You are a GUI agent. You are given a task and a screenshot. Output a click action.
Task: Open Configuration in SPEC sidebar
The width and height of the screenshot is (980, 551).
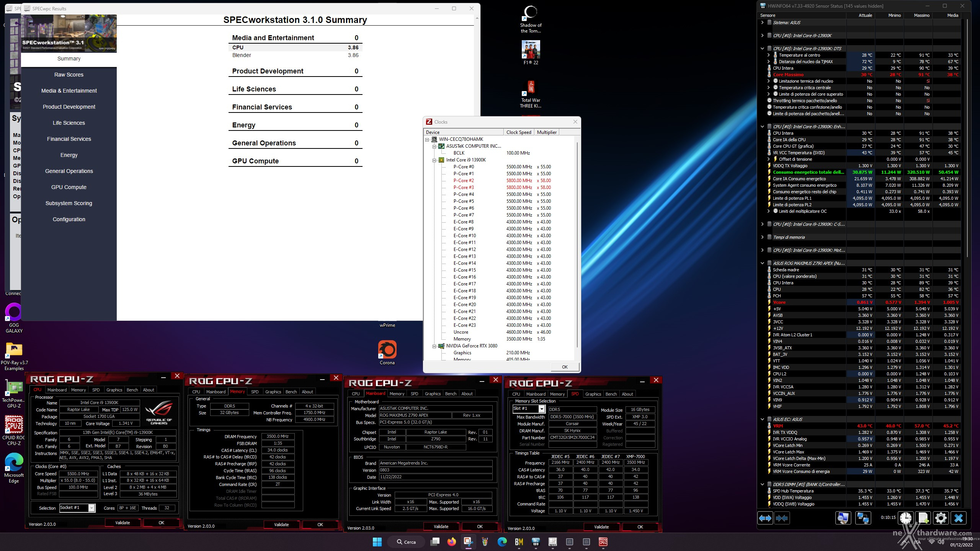[x=69, y=219]
